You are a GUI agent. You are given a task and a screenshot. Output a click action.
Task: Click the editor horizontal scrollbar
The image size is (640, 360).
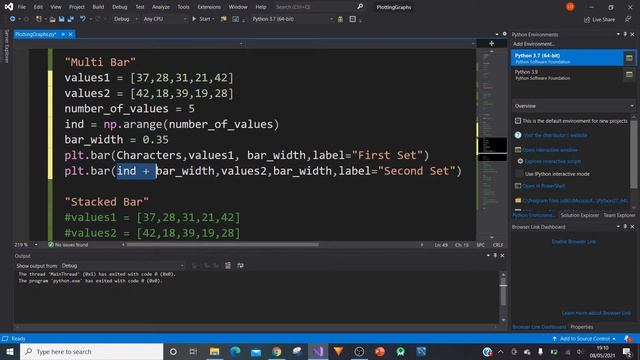pos(222,245)
